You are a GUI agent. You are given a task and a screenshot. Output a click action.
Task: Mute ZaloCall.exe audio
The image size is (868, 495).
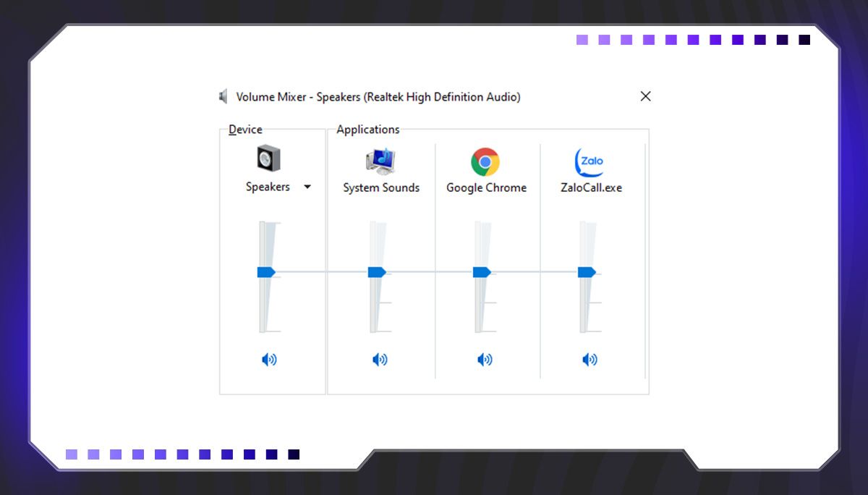point(591,359)
